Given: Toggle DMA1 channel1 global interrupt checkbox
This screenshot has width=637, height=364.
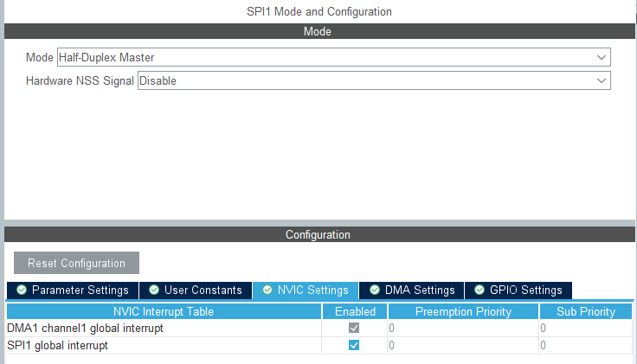Looking at the screenshot, I should point(353,329).
